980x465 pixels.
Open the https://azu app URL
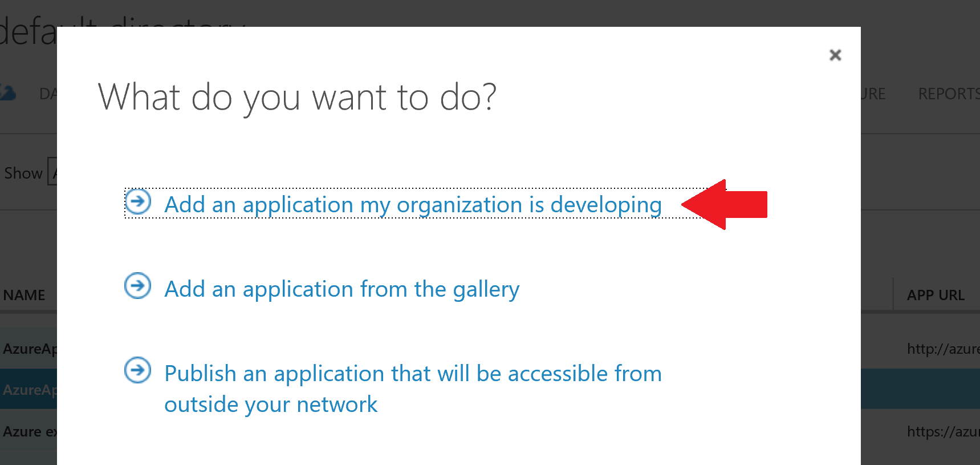coord(943,431)
